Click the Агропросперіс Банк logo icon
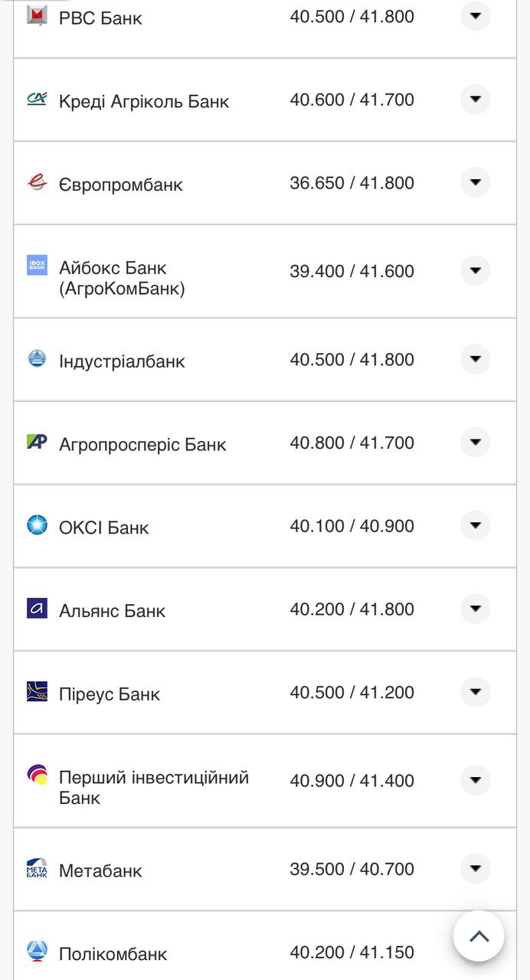The height and width of the screenshot is (980, 530). [x=37, y=442]
